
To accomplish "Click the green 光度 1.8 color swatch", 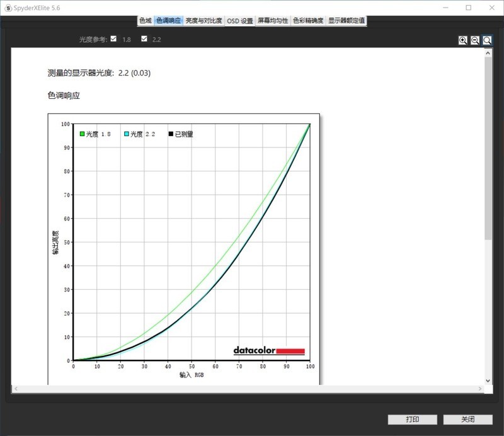I will click(82, 134).
